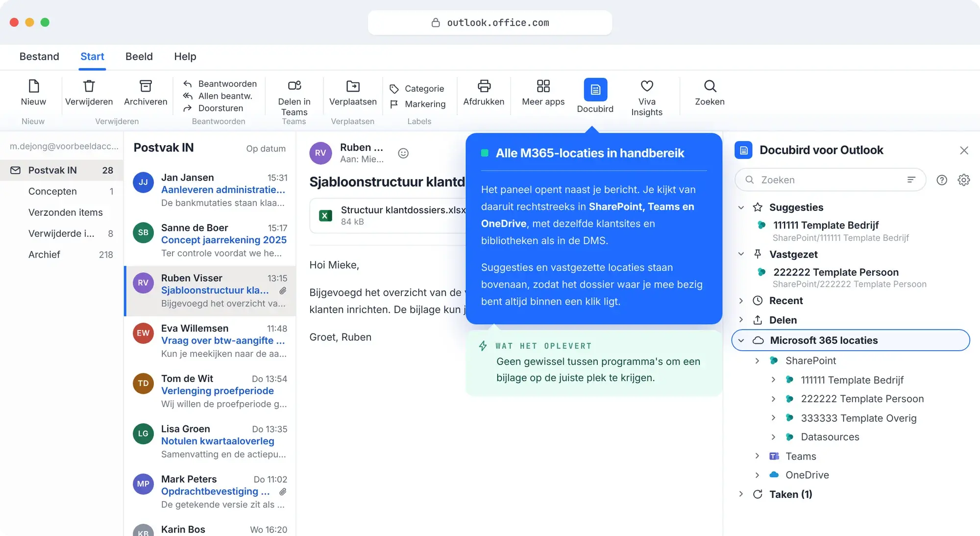Screen dimensions: 980x536
Task: Select the Postvak IN folder
Action: click(62, 170)
